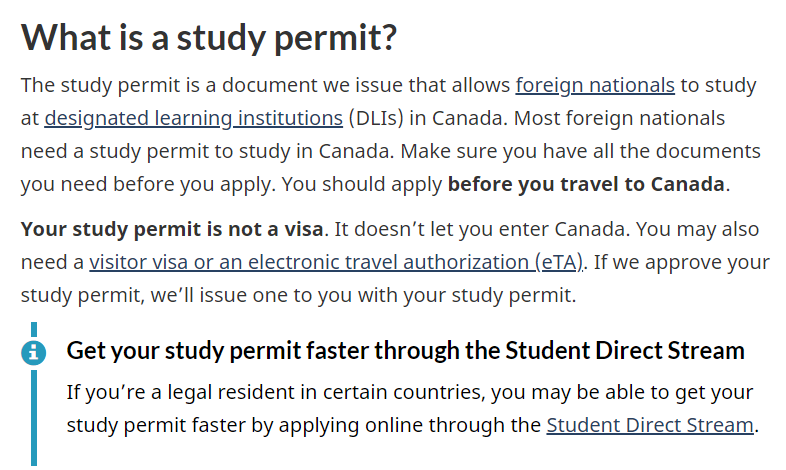
Task: Click the blue information circle icon
Action: 34,352
